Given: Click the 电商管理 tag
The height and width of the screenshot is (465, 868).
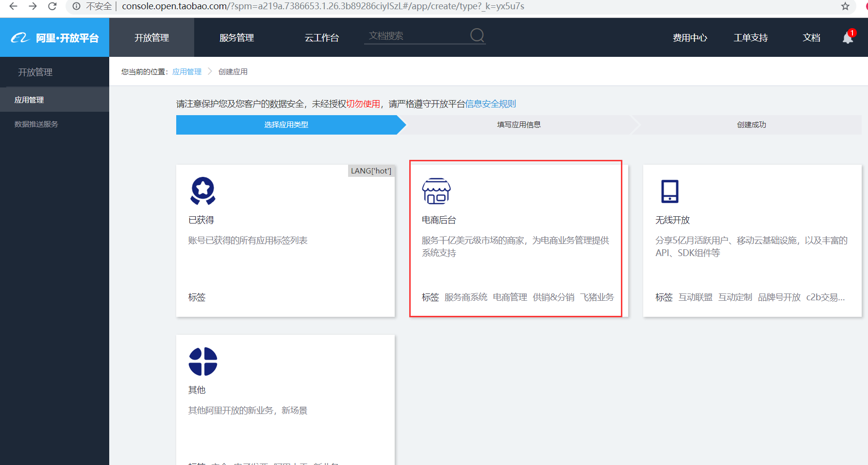Looking at the screenshot, I should 510,297.
